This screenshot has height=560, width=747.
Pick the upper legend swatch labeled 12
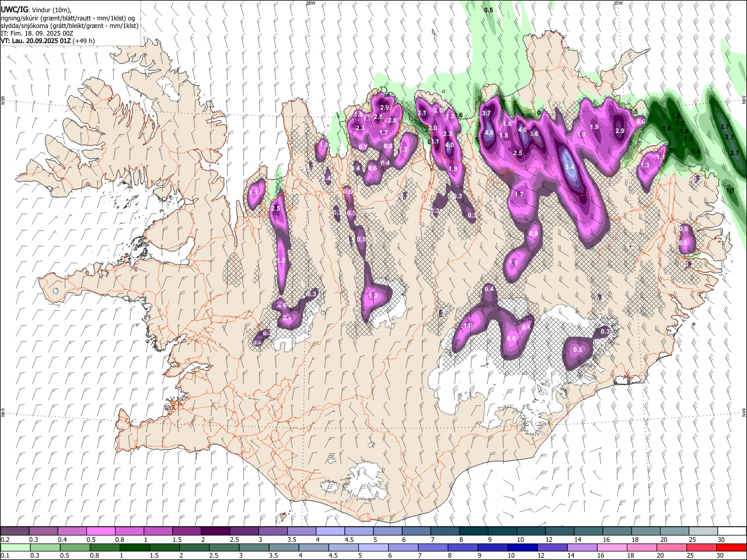click(x=559, y=531)
